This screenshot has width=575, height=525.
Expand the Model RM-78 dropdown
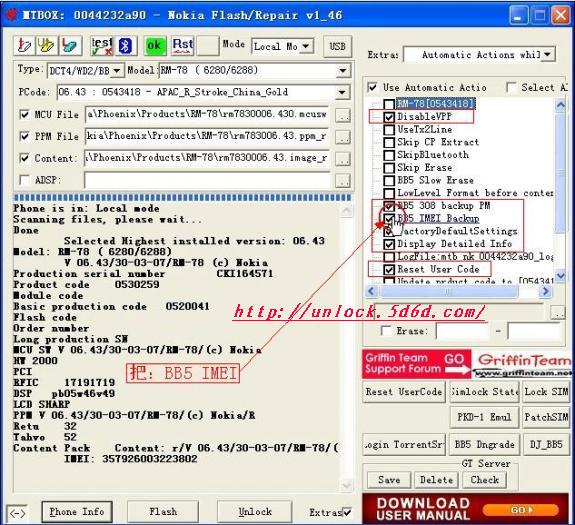343,70
